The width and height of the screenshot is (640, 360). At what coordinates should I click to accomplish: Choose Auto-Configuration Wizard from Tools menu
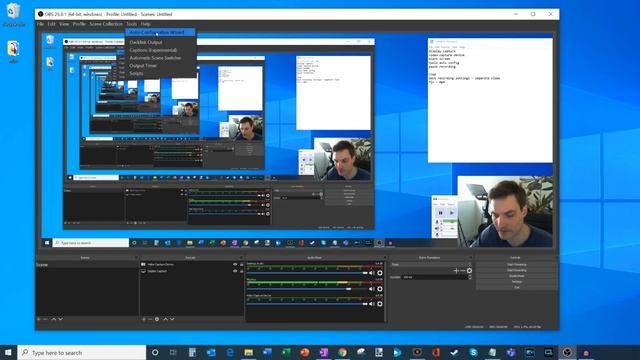(160, 33)
